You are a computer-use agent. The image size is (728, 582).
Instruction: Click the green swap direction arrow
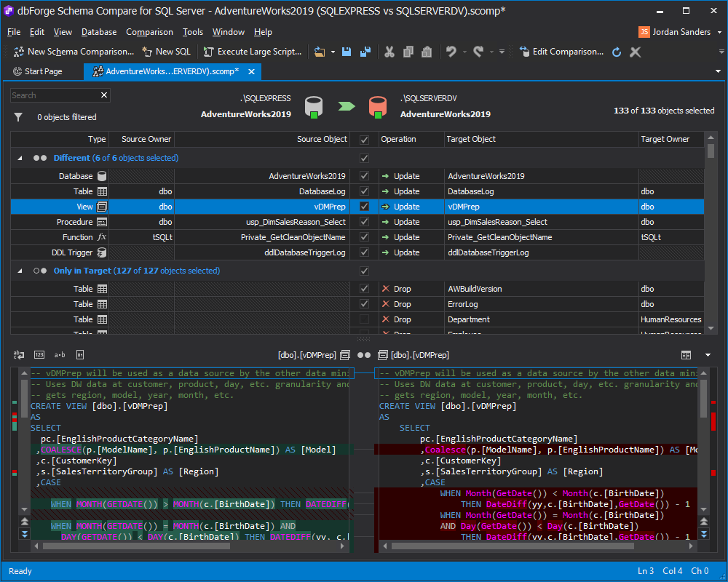tap(346, 106)
